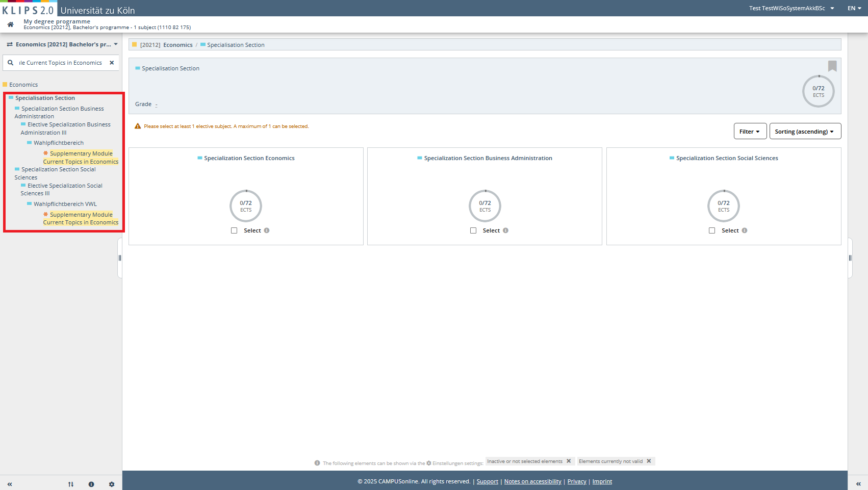Viewport: 868px width, 490px height.
Task: Open the sidebar info icon
Action: 91,484
